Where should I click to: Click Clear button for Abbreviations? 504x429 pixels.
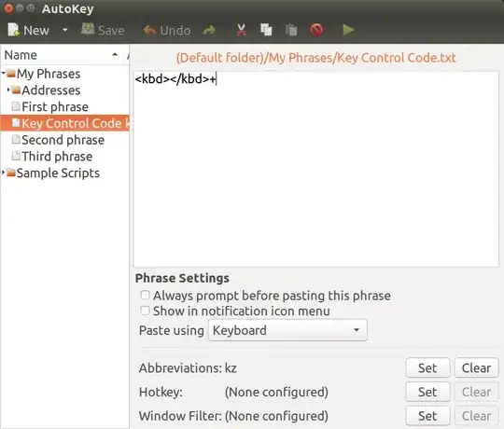tap(476, 367)
